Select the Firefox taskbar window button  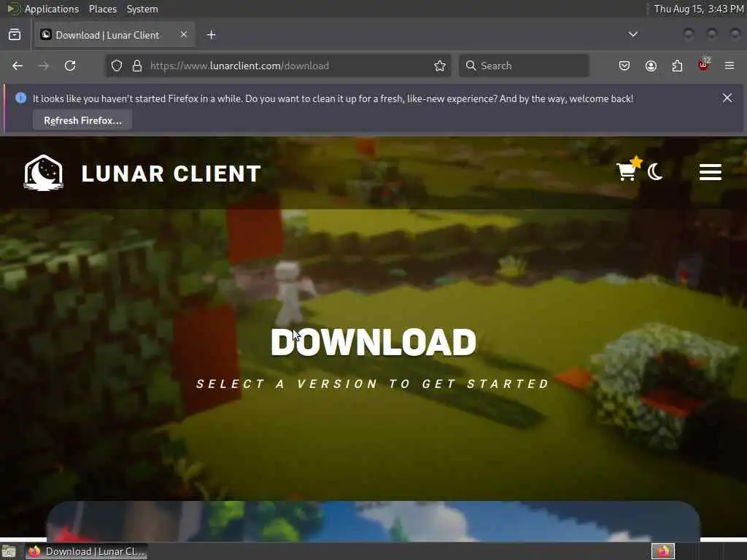[x=86, y=551]
